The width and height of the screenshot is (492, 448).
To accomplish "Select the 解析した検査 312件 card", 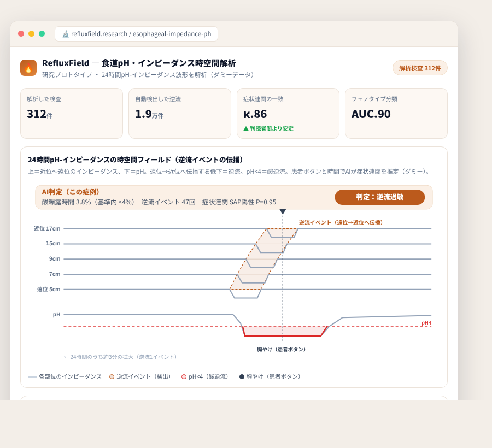I will tap(72, 113).
